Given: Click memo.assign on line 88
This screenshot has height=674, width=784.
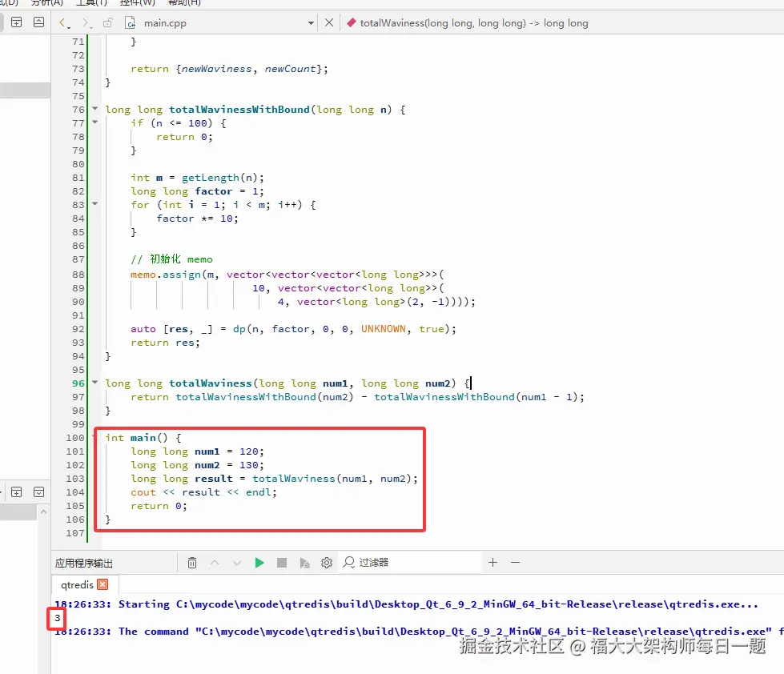Looking at the screenshot, I should click(166, 275).
